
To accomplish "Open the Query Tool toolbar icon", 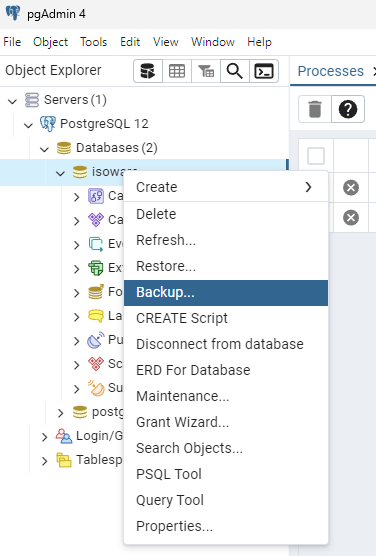I will pyautogui.click(x=148, y=71).
